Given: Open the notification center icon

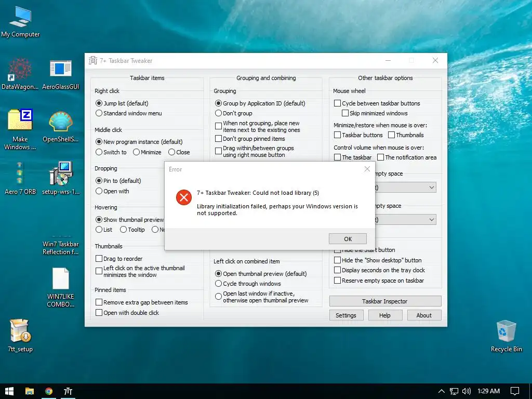Looking at the screenshot, I should click(515, 391).
